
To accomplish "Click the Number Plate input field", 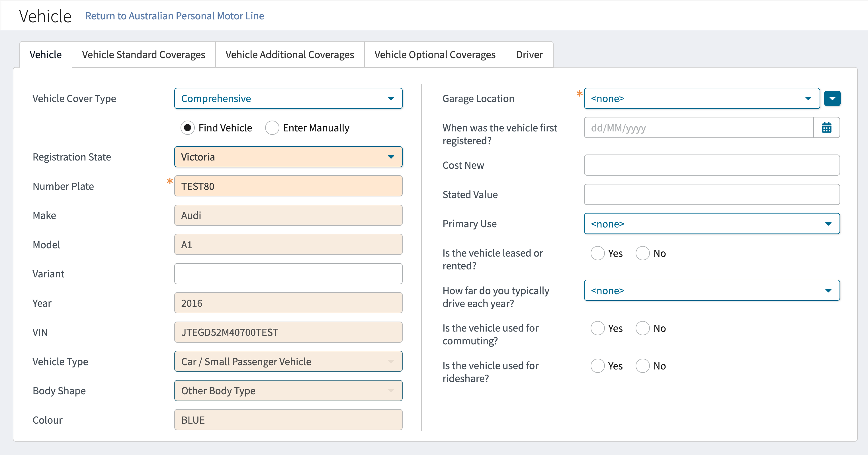I will 288,186.
